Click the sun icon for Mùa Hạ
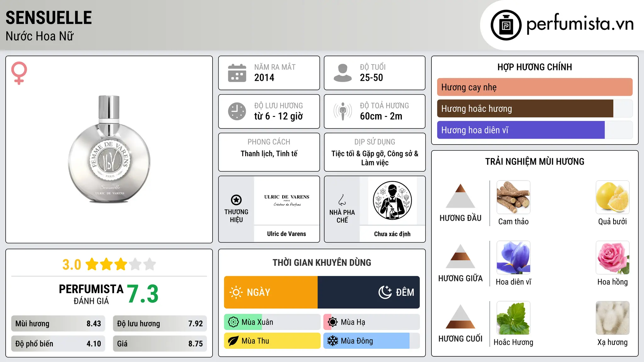This screenshot has height=362, width=644. click(332, 322)
